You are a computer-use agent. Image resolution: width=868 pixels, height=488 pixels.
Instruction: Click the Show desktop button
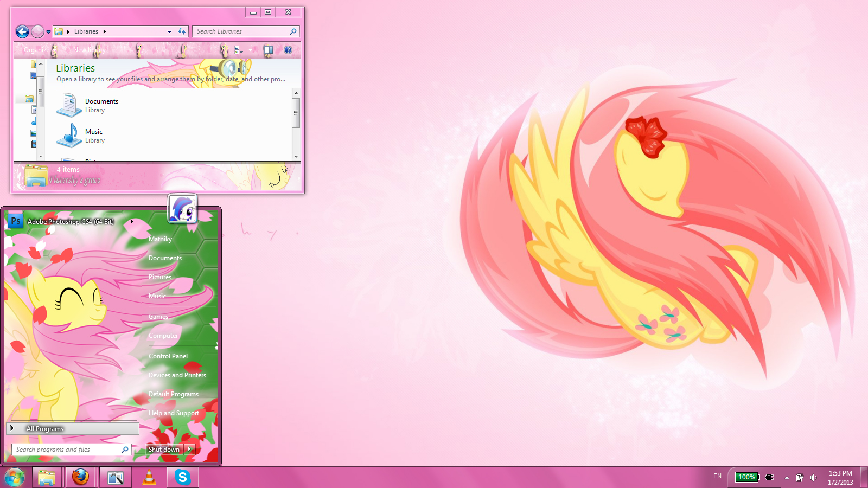(x=864, y=478)
